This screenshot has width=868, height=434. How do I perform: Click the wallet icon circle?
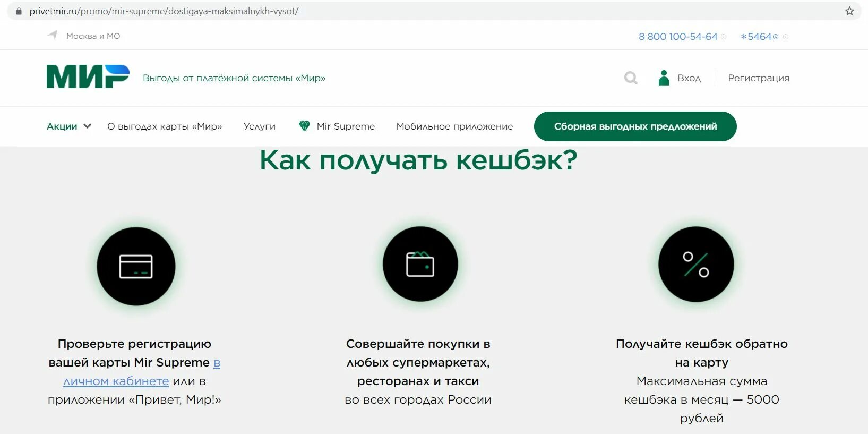pos(420,264)
